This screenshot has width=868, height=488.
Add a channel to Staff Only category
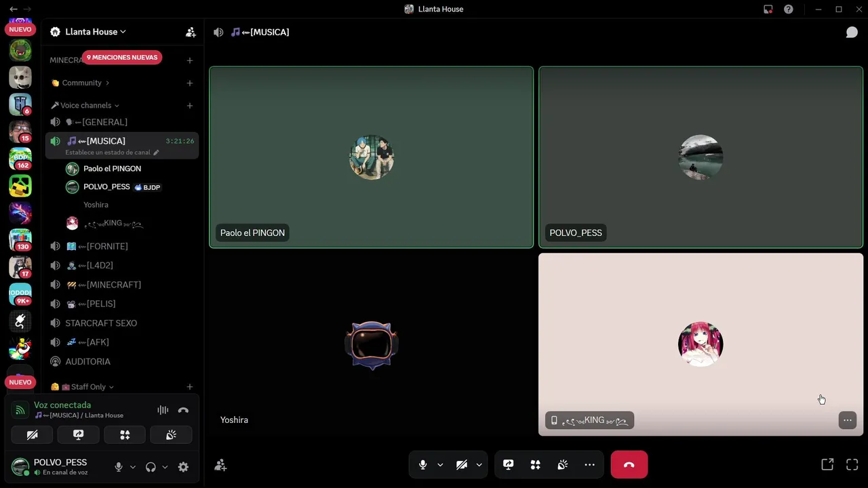click(190, 387)
